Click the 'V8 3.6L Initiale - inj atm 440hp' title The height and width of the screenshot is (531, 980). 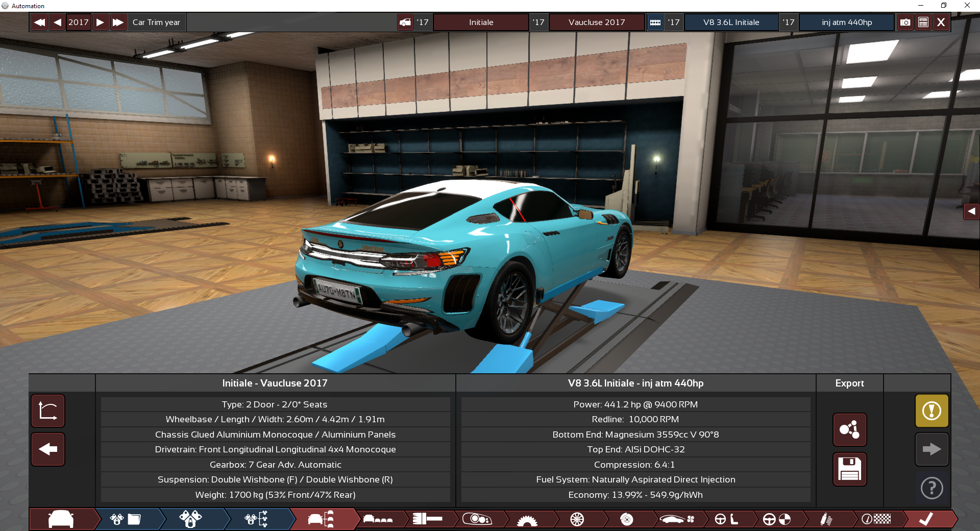coord(635,383)
